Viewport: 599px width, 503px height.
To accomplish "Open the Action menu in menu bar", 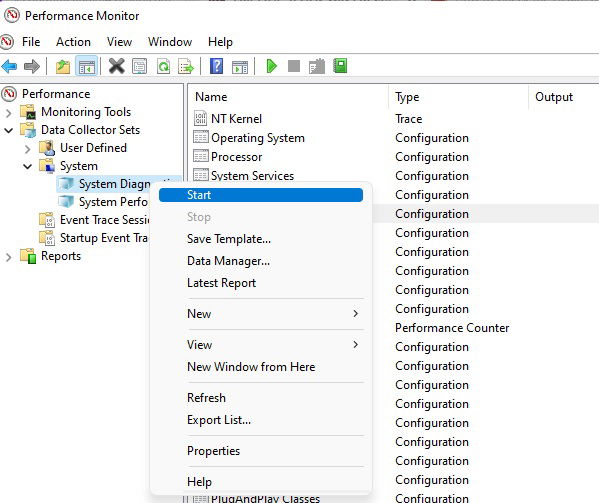I will 73,42.
